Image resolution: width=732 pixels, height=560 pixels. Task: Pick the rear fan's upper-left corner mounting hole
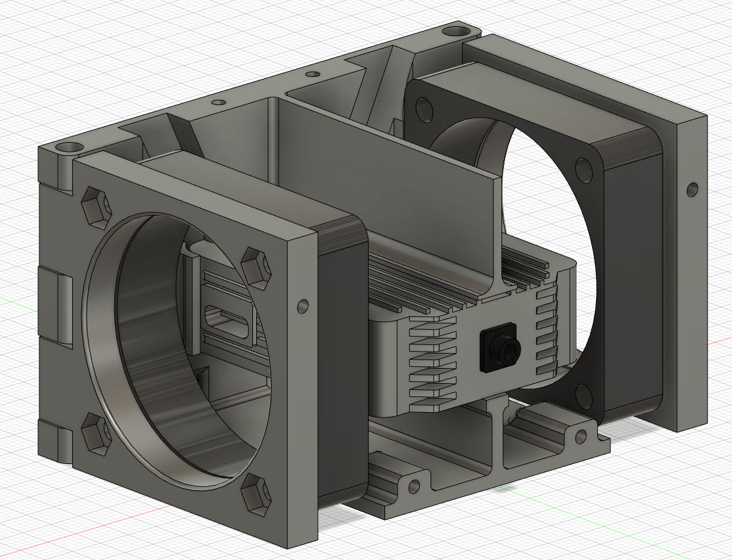pyautogui.click(x=424, y=109)
